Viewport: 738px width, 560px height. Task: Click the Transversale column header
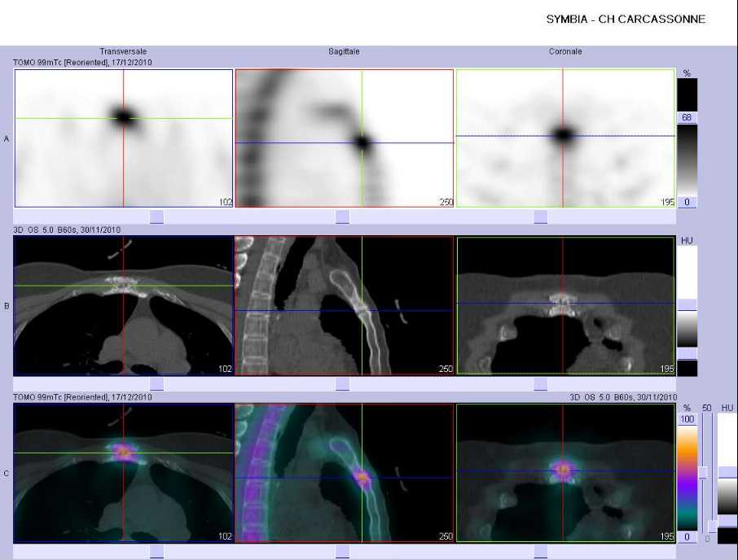[123, 51]
